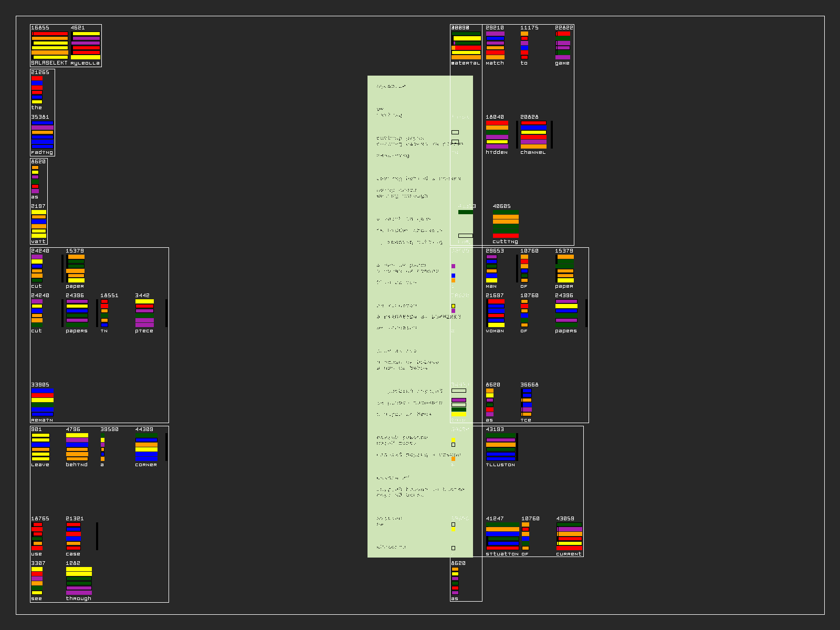Click the 'fading' block numbered 35381
Image resolution: width=840 pixels, height=630 pixels.
42,134
